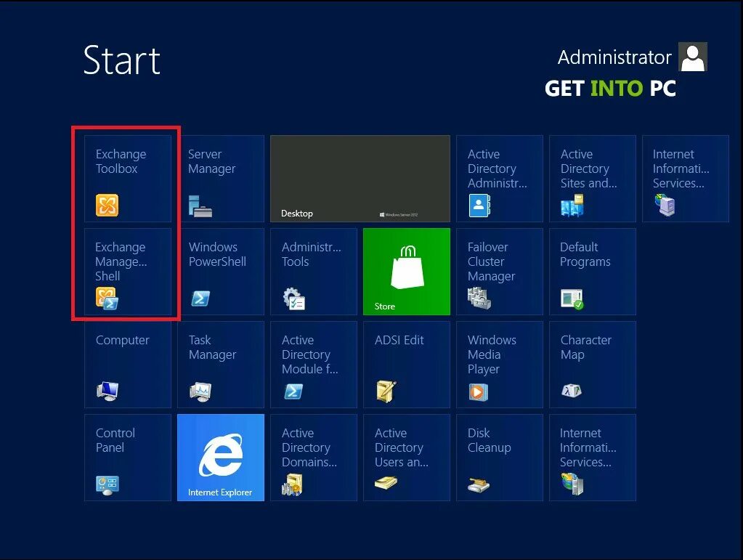Launch Failover Cluster Manager tile
The width and height of the screenshot is (743, 560).
pos(500,272)
